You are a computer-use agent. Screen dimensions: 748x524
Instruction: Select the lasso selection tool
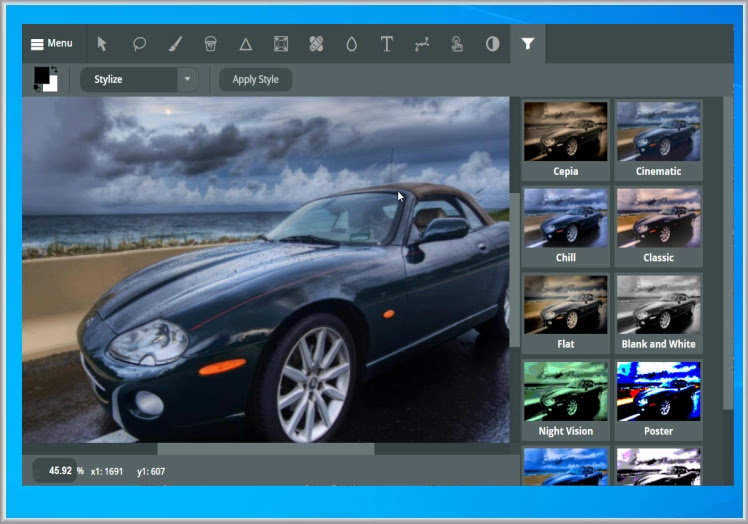pos(139,44)
